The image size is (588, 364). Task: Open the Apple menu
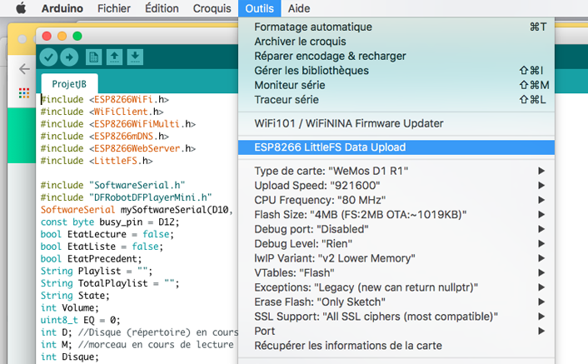tap(21, 7)
